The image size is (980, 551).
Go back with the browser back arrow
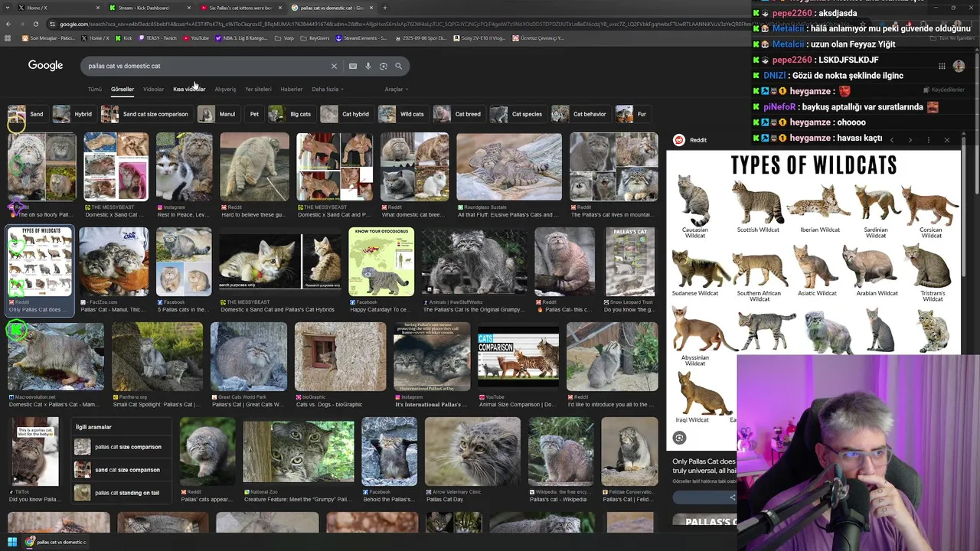(x=8, y=24)
